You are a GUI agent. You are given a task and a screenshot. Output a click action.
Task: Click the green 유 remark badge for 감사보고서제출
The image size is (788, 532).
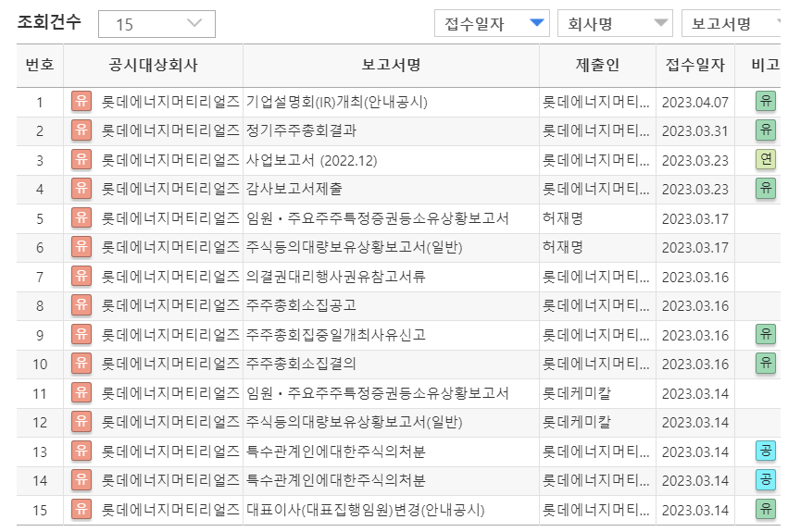766,189
